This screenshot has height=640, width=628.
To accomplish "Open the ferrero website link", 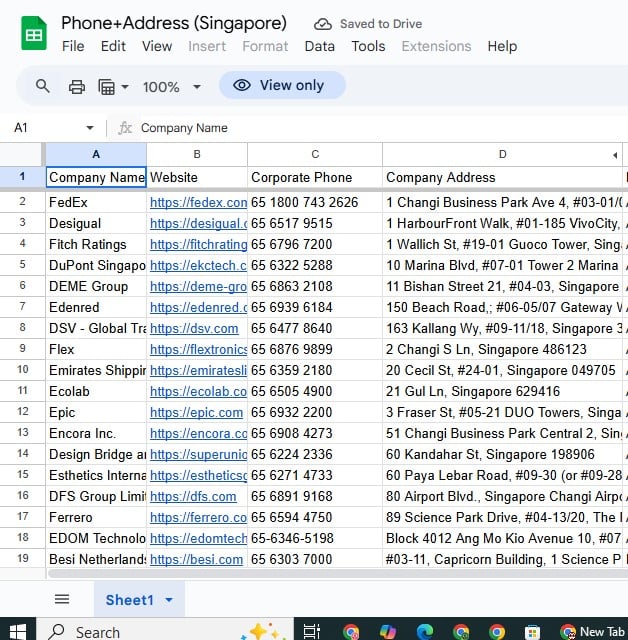I will [198, 518].
